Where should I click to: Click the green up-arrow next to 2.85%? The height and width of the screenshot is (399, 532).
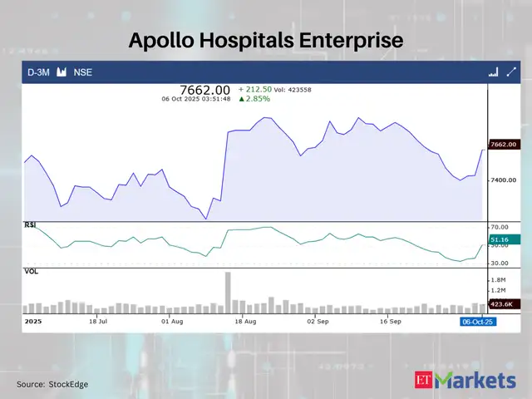(x=242, y=99)
